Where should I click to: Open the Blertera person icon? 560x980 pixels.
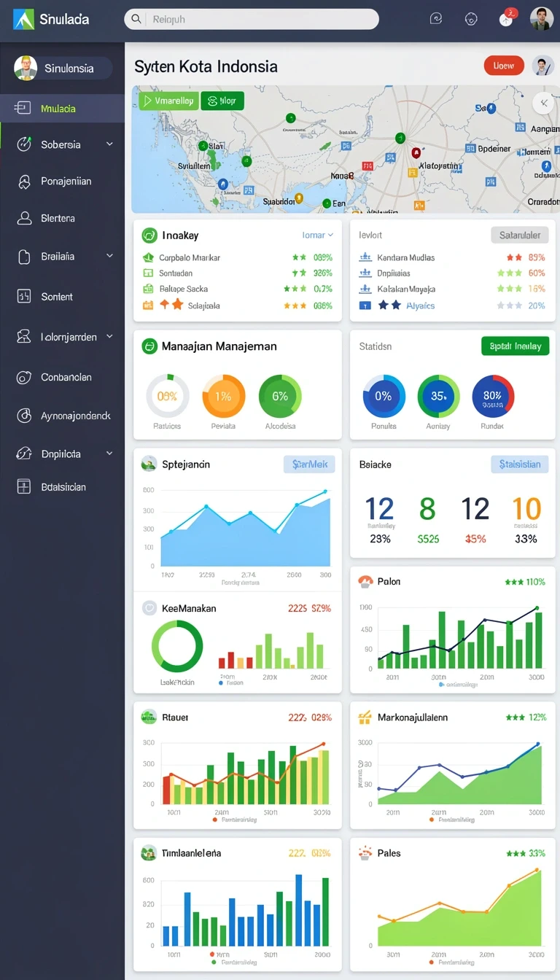point(24,218)
